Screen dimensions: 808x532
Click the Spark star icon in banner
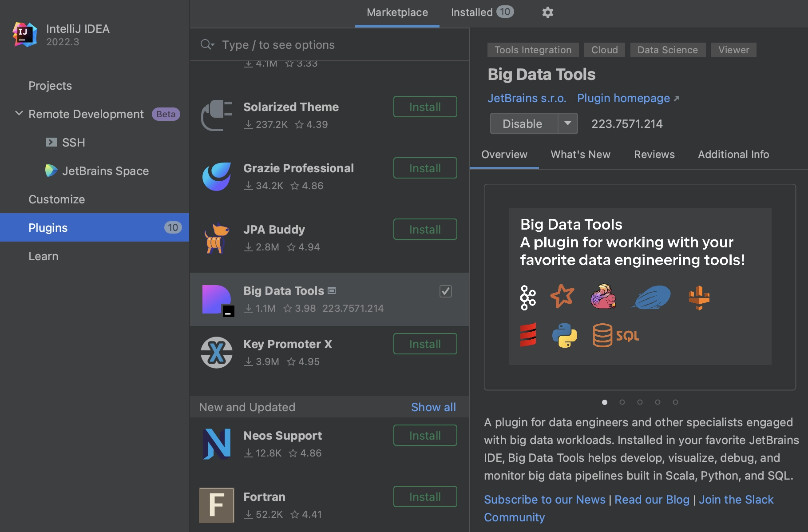click(562, 296)
